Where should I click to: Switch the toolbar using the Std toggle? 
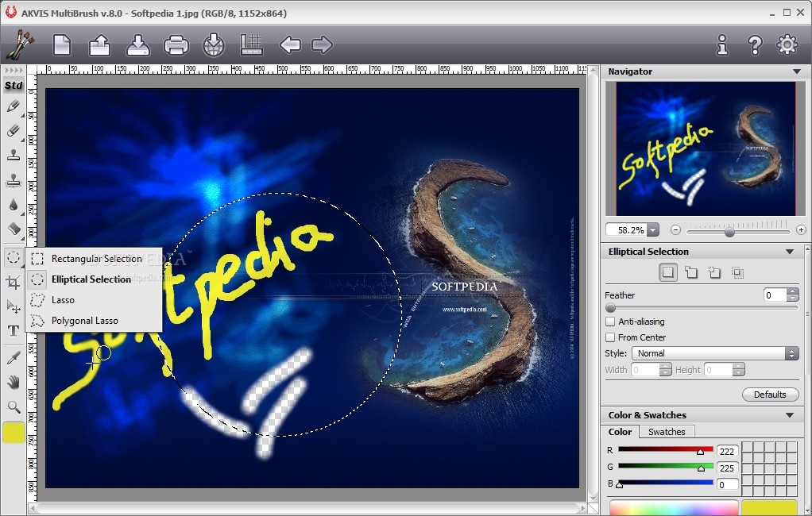tap(14, 86)
